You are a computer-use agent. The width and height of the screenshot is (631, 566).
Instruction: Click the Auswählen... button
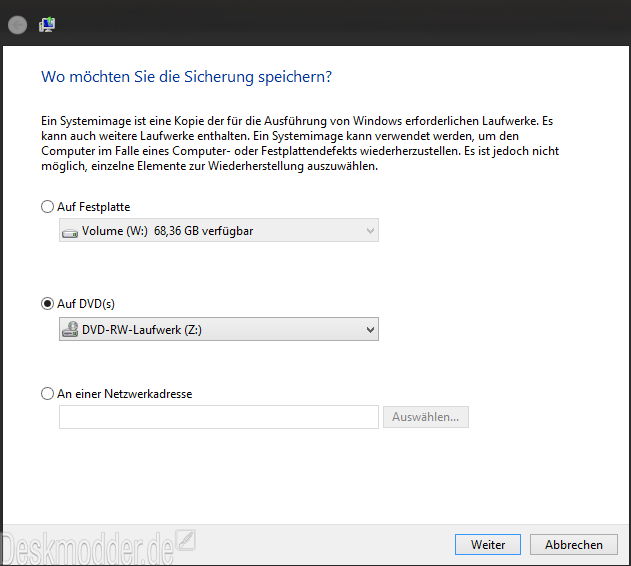[x=426, y=417]
